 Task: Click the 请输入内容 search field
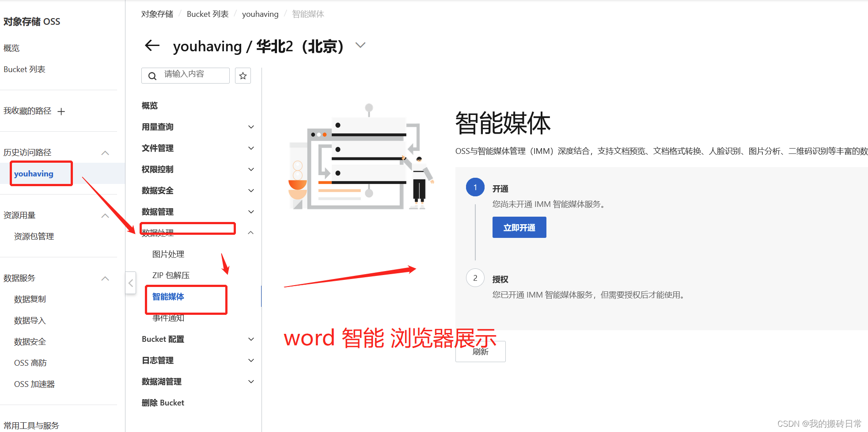(190, 75)
